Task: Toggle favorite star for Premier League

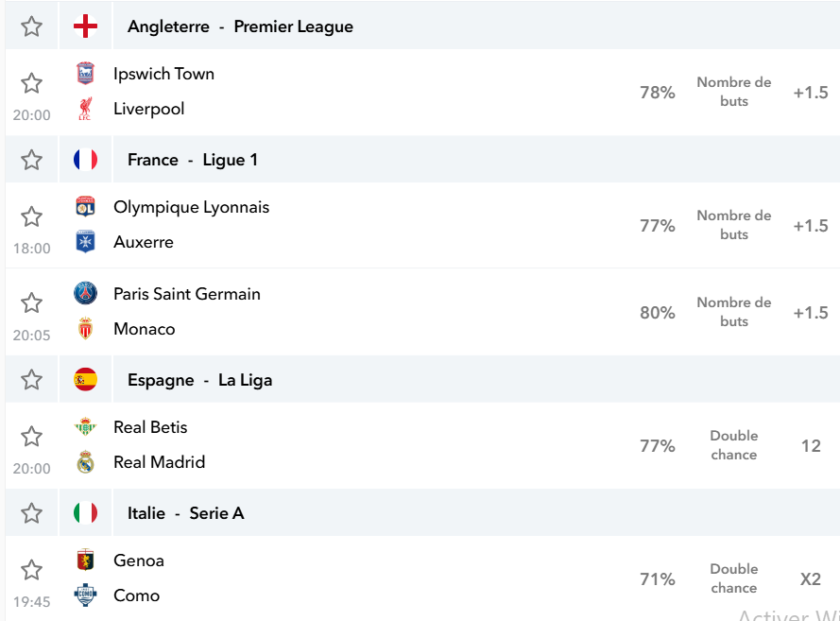Action: coord(31,26)
